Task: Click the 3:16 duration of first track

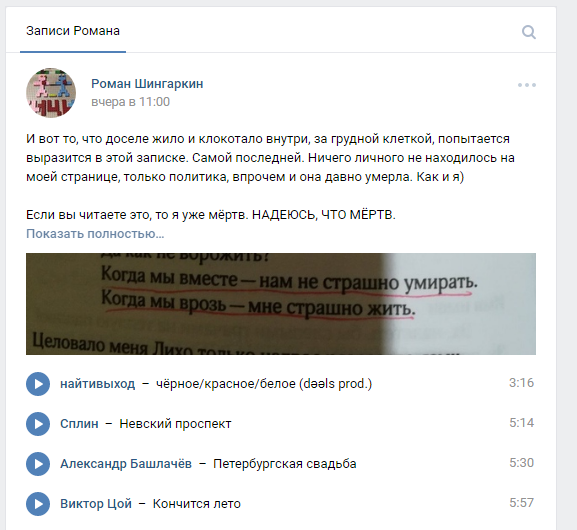Action: click(x=521, y=383)
